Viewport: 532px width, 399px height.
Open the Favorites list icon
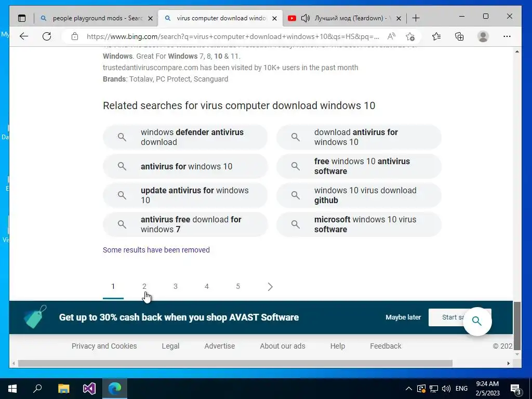436,36
